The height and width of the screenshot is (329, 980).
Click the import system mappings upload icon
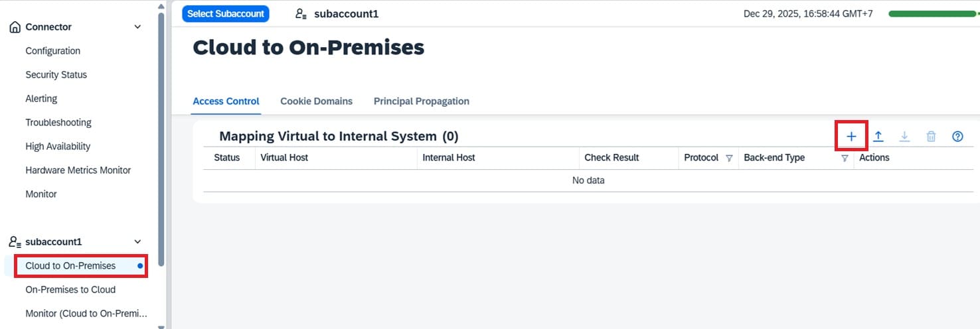[x=878, y=137]
